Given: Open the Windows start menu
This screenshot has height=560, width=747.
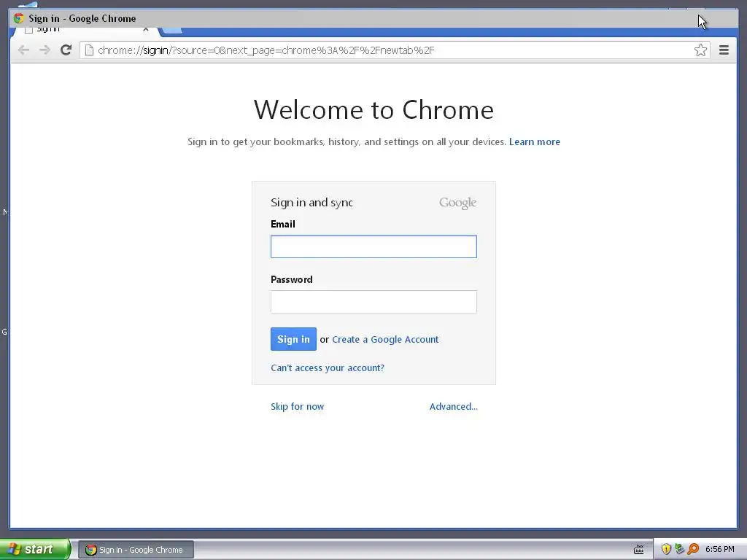Looking at the screenshot, I should [x=35, y=549].
